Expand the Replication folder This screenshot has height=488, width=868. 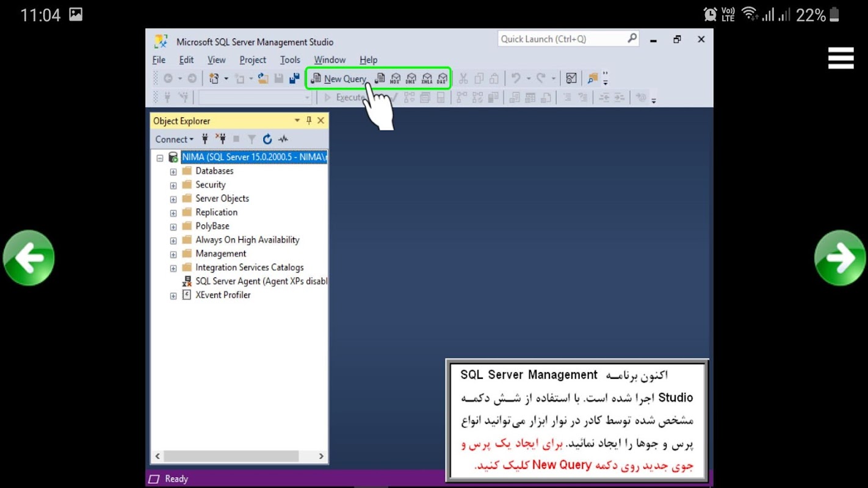(x=173, y=213)
